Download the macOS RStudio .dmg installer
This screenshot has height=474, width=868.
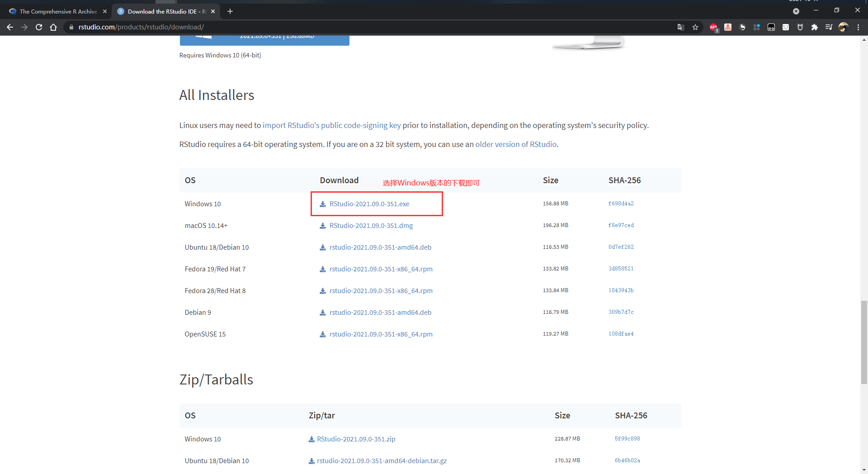[371, 226]
